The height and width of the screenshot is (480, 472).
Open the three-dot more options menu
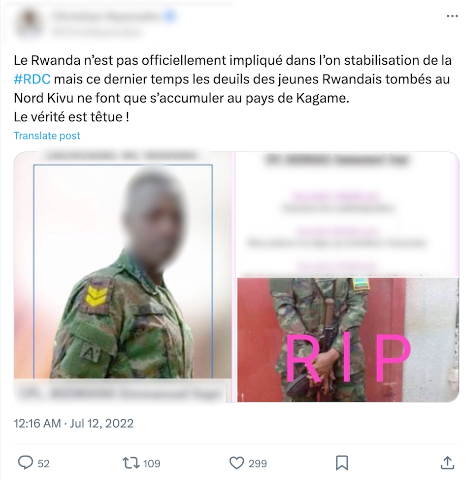452,16
